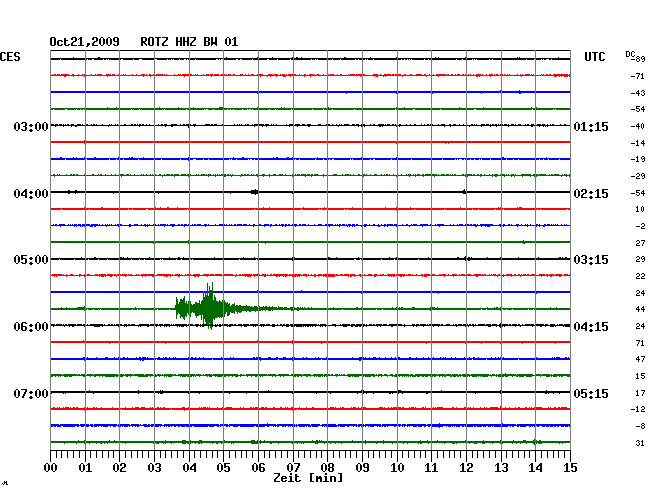Click the DC offset value -71
The height and width of the screenshot is (494, 650).
638,76
